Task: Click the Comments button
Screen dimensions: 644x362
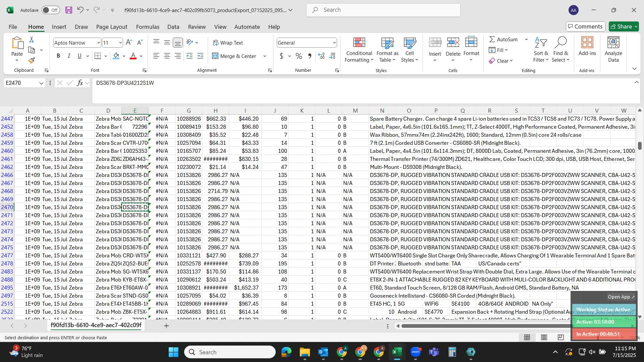Action: [585, 26]
